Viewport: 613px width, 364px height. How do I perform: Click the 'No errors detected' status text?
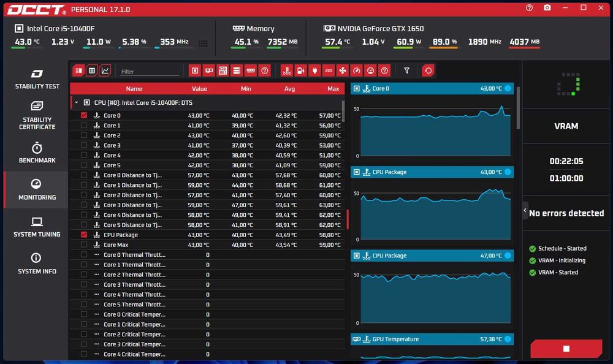click(566, 213)
